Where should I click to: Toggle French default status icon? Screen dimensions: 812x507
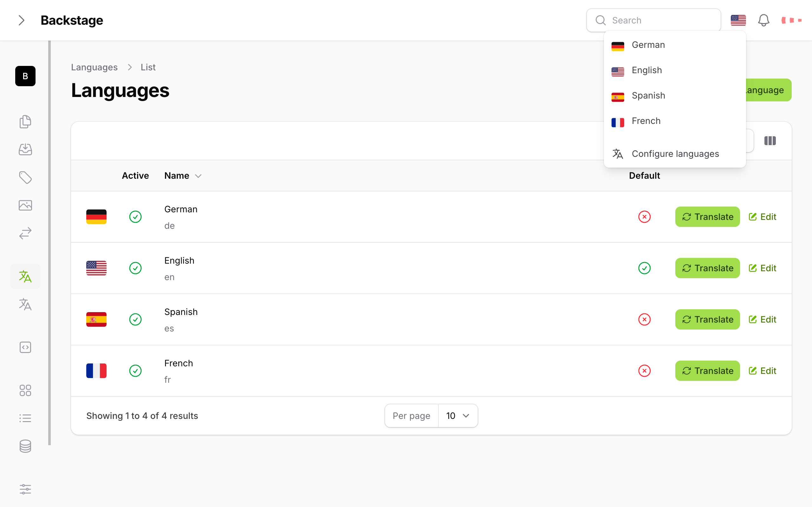pyautogui.click(x=644, y=370)
